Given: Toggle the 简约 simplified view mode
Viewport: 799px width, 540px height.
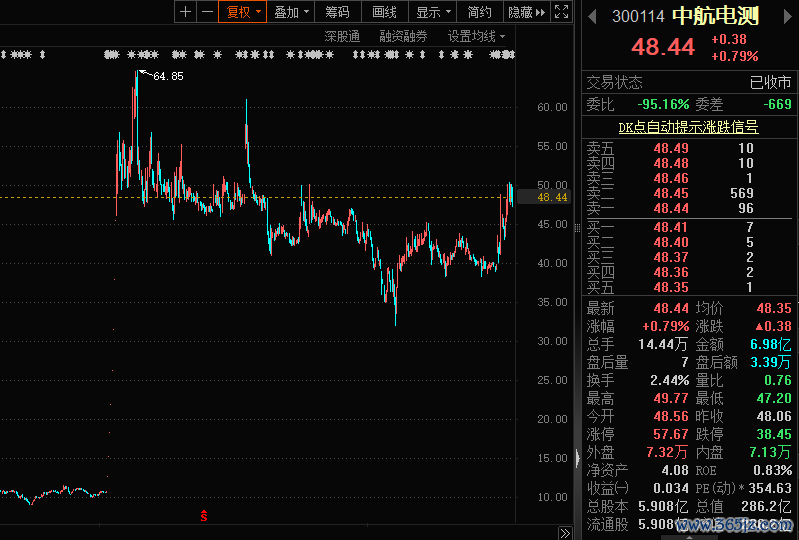Looking at the screenshot, I should tap(480, 12).
